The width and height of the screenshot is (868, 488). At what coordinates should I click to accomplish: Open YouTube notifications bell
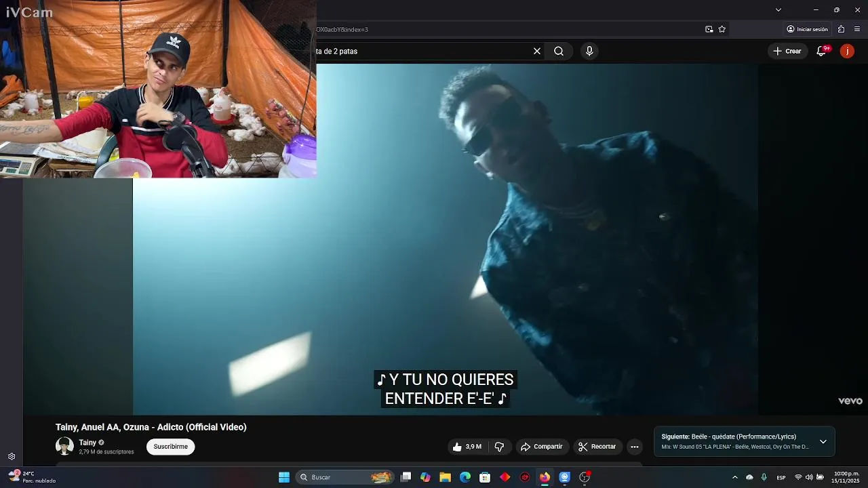pyautogui.click(x=822, y=51)
